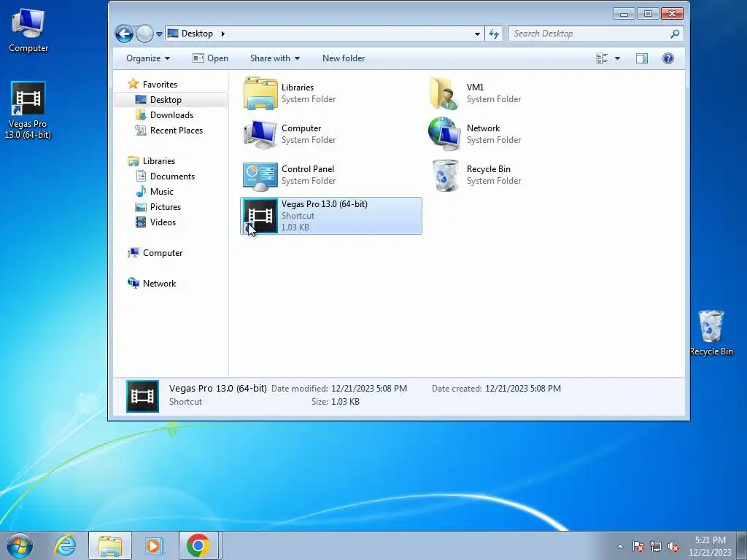747x560 pixels.
Task: Toggle the preview pane button
Action: 642,58
